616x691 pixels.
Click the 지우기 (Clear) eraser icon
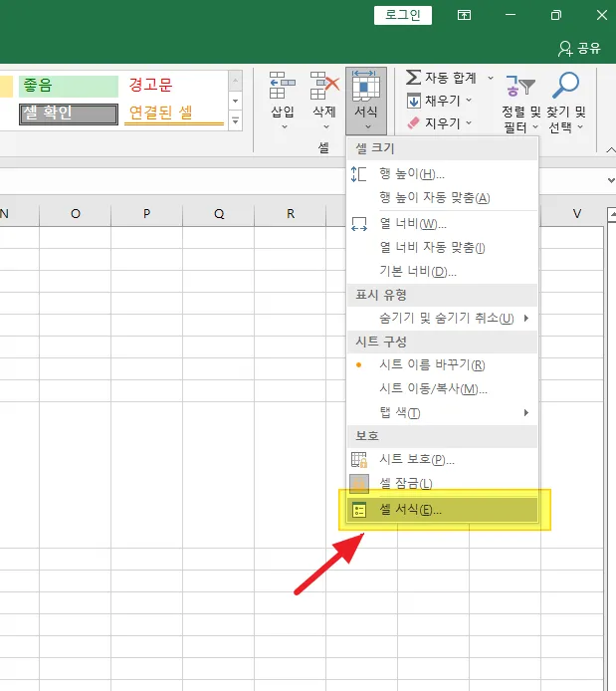(x=413, y=122)
